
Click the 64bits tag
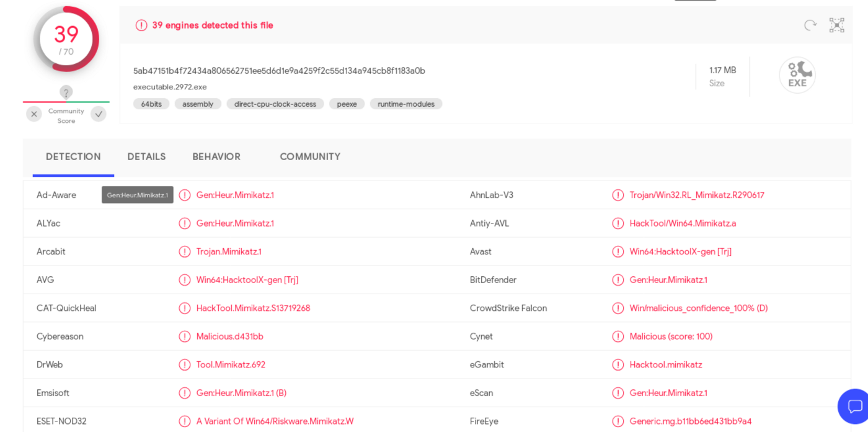tap(151, 104)
